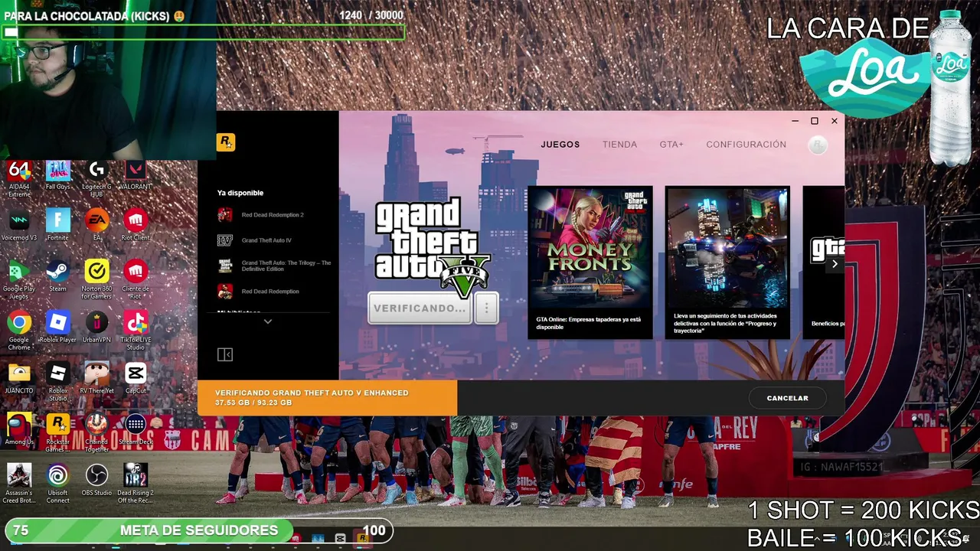Image resolution: width=980 pixels, height=551 pixels.
Task: Switch to the JUEGOS tab
Action: coord(560,145)
